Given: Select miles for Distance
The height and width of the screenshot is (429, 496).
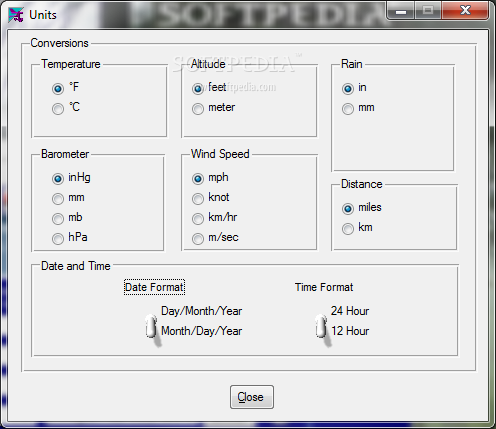Looking at the screenshot, I should click(348, 209).
